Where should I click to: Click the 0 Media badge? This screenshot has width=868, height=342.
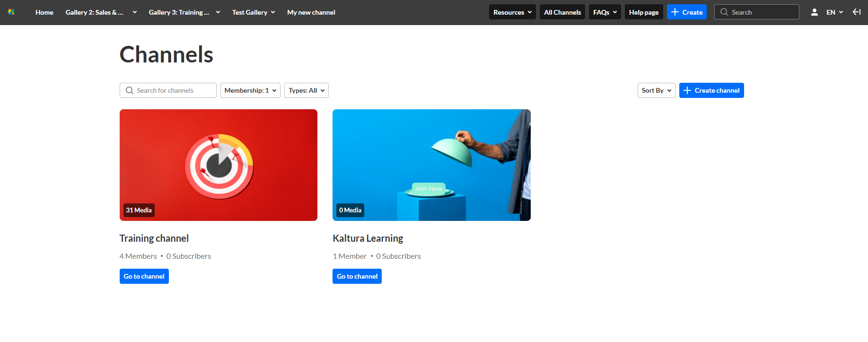point(351,210)
